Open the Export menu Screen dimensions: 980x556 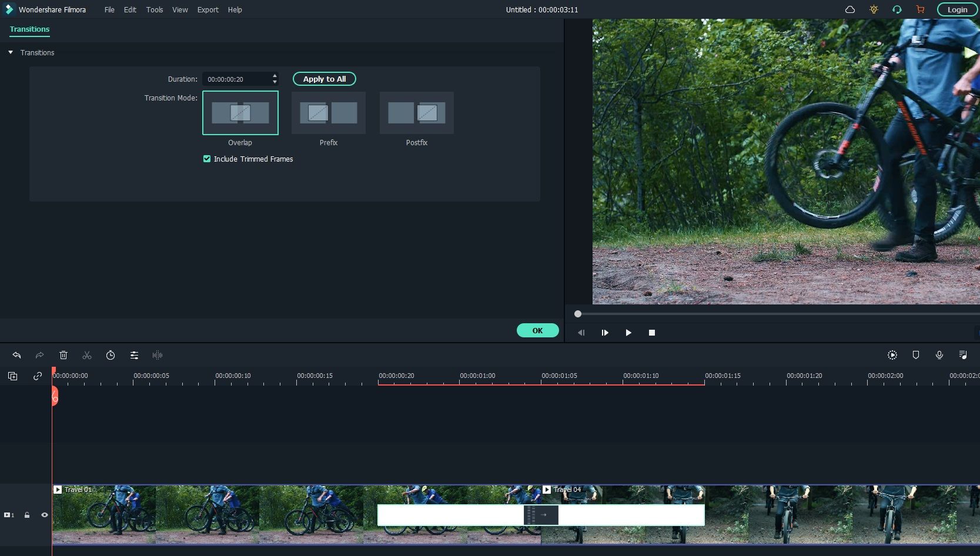[208, 9]
